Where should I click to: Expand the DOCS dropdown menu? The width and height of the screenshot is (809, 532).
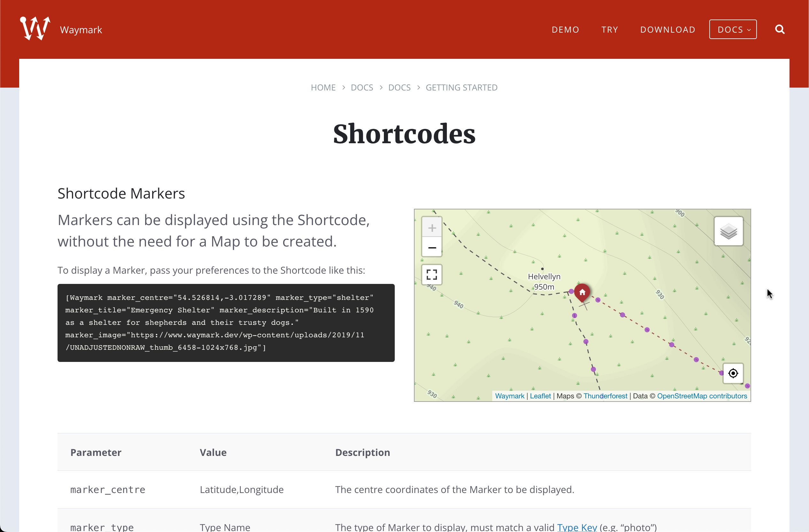pyautogui.click(x=733, y=30)
